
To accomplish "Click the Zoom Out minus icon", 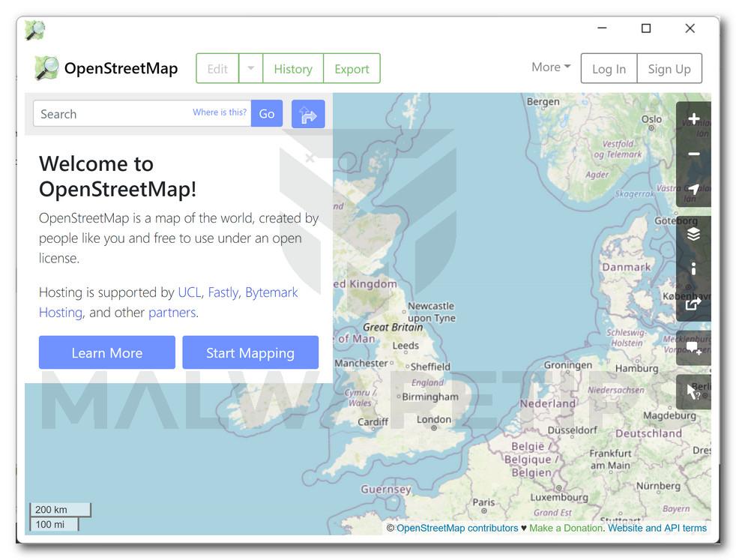I will coord(693,154).
